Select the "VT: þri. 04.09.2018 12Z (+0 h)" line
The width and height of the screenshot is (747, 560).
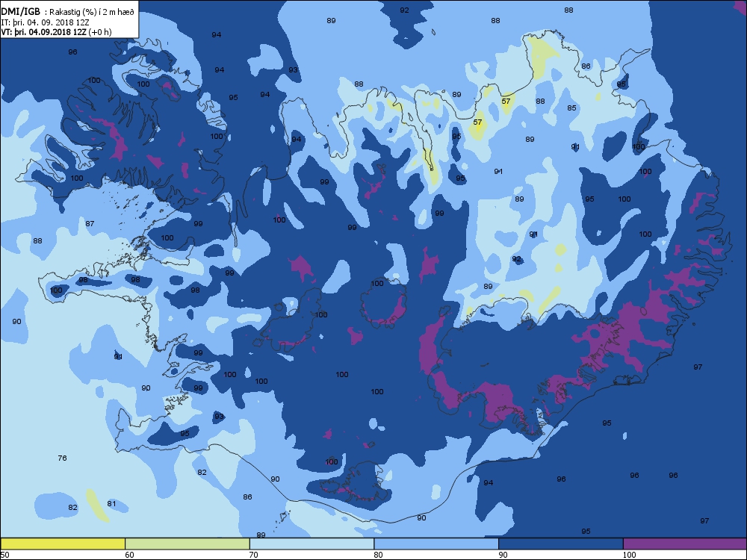[x=56, y=32]
